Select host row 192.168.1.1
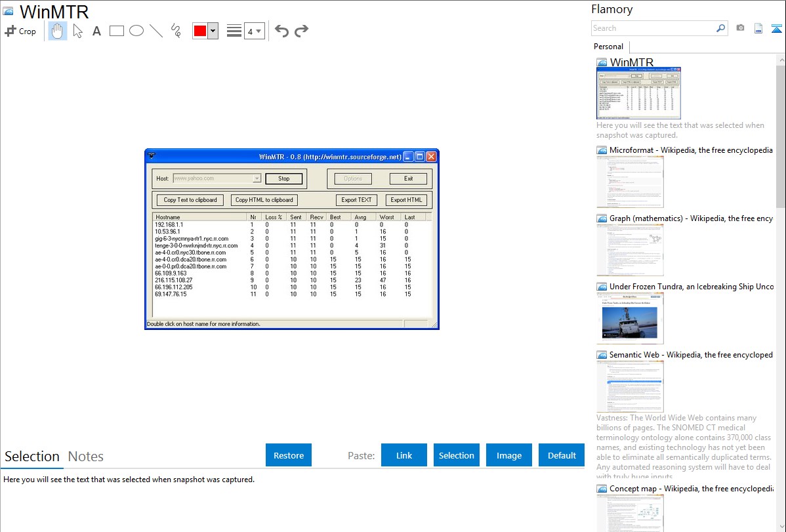Image resolution: width=786 pixels, height=532 pixels. click(x=291, y=224)
